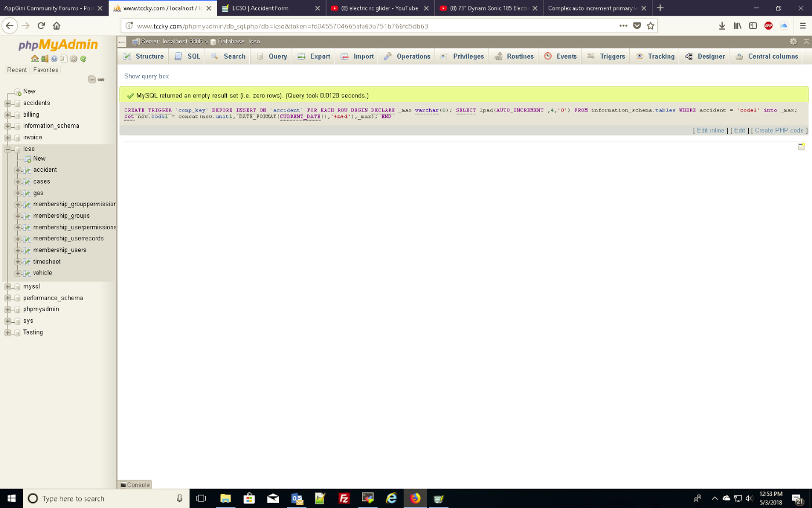The width and height of the screenshot is (812, 508).
Task: Go to phpMyAdmin Home via house icon
Action: [x=35, y=59]
